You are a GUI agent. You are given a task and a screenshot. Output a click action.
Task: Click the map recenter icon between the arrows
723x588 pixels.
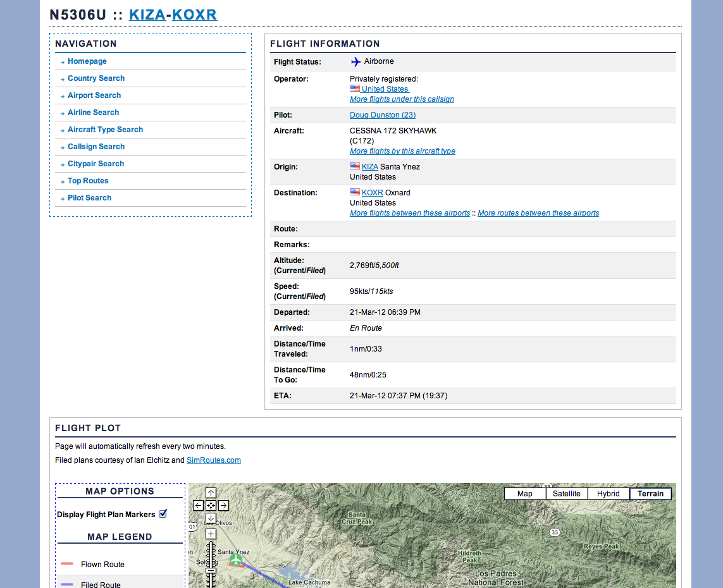click(211, 506)
